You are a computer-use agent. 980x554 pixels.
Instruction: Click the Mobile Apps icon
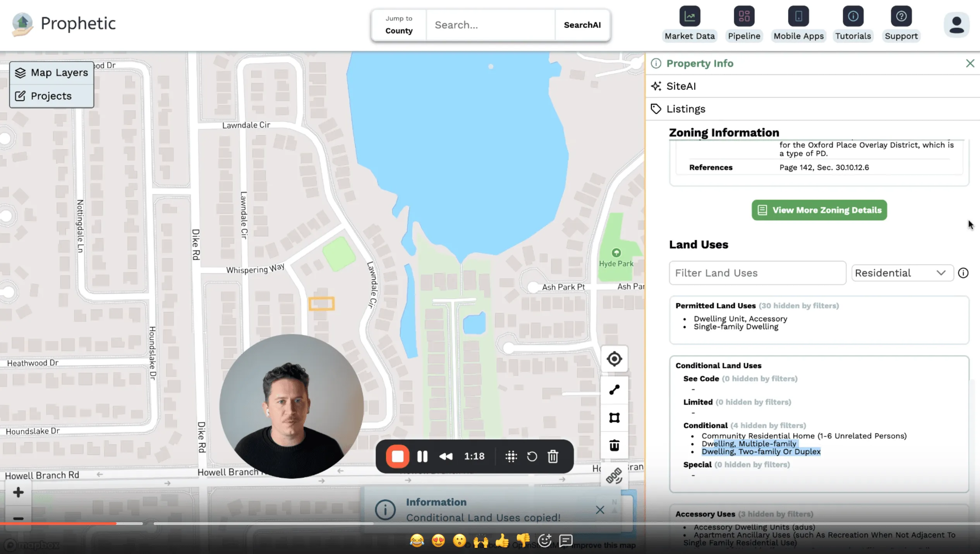(798, 16)
